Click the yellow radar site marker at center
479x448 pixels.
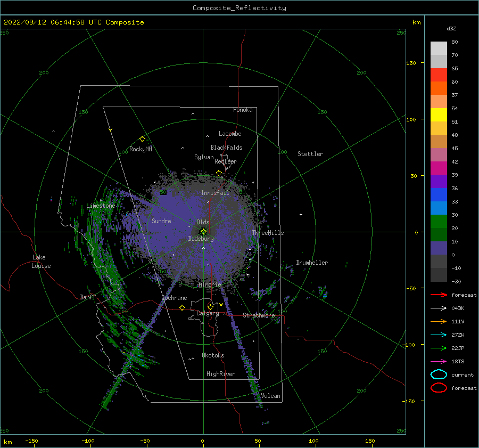[x=203, y=232]
